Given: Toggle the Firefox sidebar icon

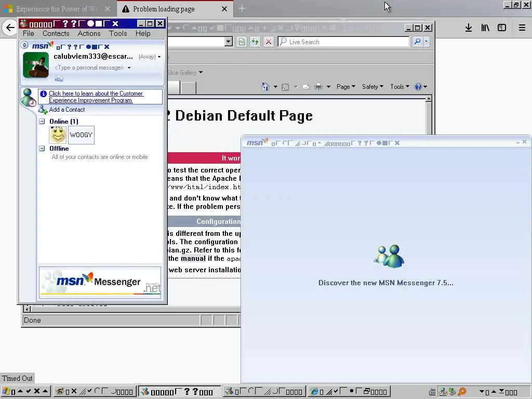Looking at the screenshot, I should coord(502,28).
